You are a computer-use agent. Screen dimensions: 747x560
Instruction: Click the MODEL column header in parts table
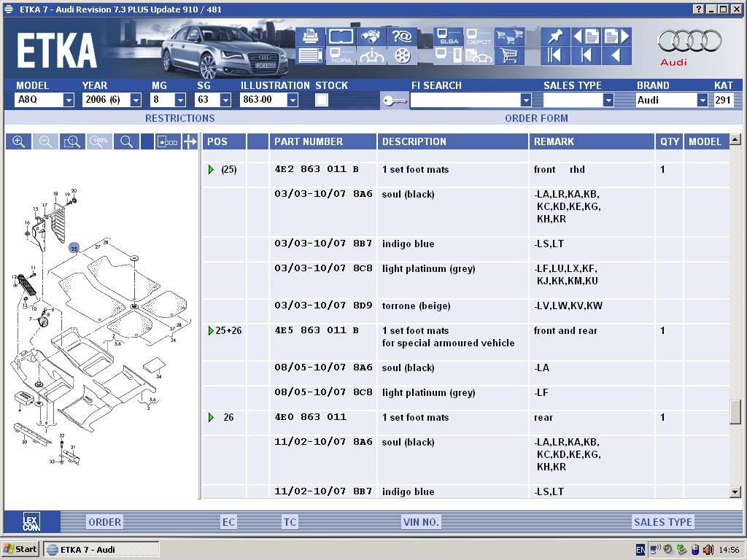(706, 141)
